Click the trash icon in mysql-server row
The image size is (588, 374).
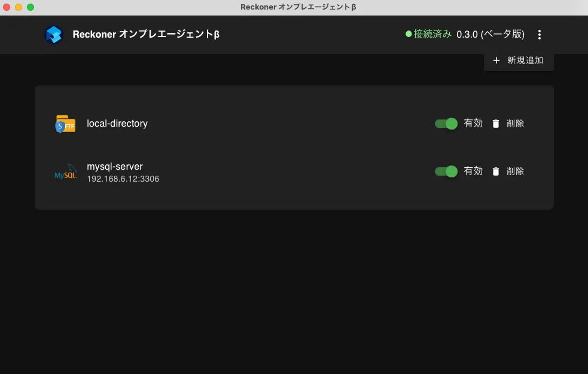tap(495, 171)
